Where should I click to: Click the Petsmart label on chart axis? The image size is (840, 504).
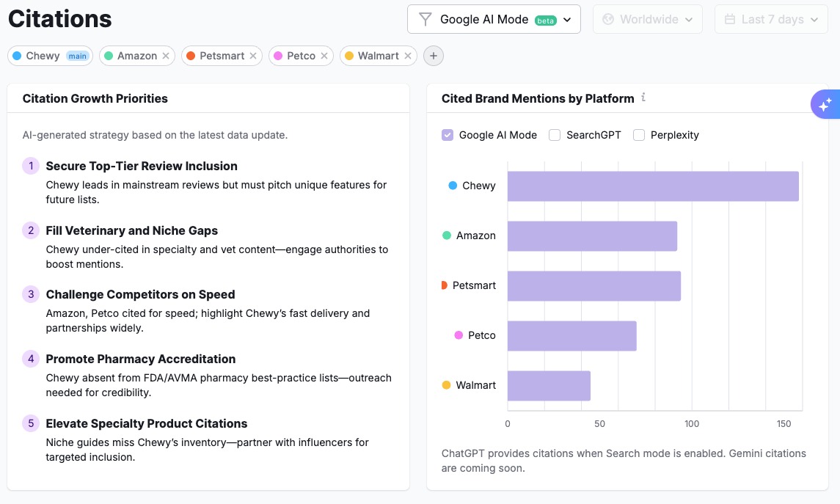coord(474,285)
